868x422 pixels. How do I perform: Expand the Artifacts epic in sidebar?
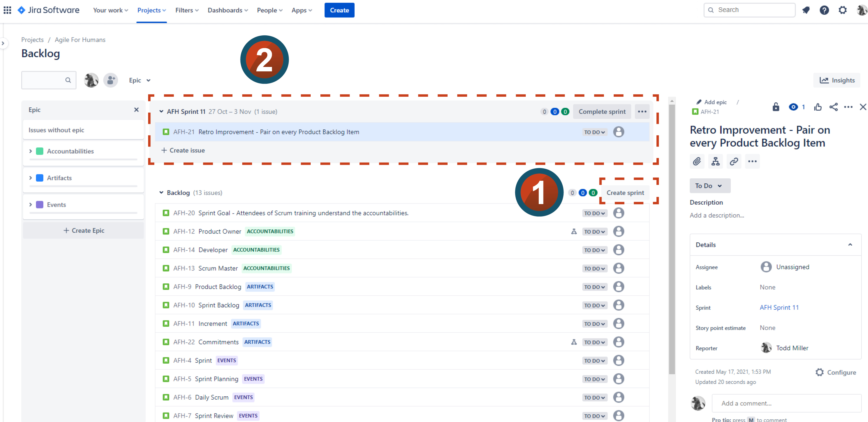30,177
